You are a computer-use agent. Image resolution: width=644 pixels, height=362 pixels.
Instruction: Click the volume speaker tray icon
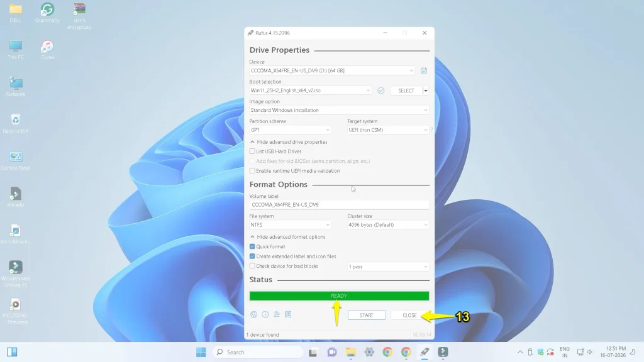pos(590,352)
